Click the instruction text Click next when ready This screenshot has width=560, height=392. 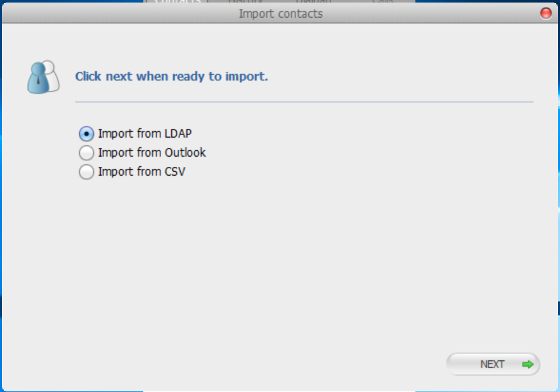point(171,75)
